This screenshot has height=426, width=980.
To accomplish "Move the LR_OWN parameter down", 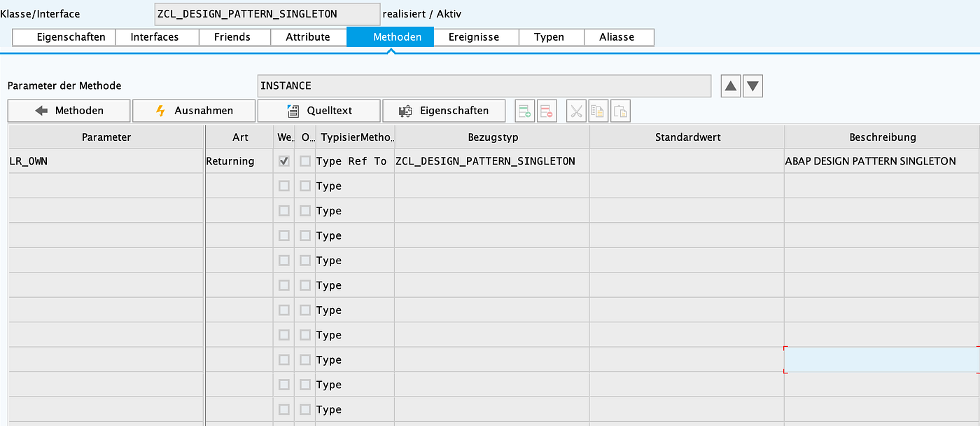I will 752,85.
